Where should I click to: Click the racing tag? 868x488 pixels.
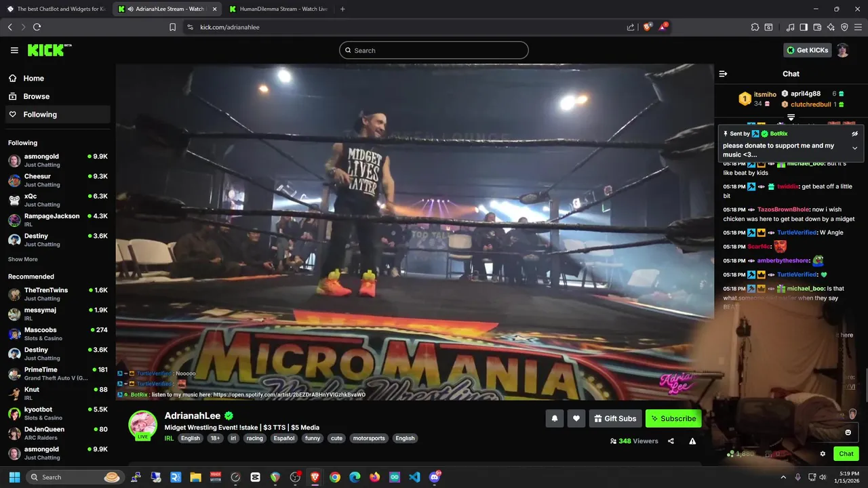pyautogui.click(x=254, y=439)
